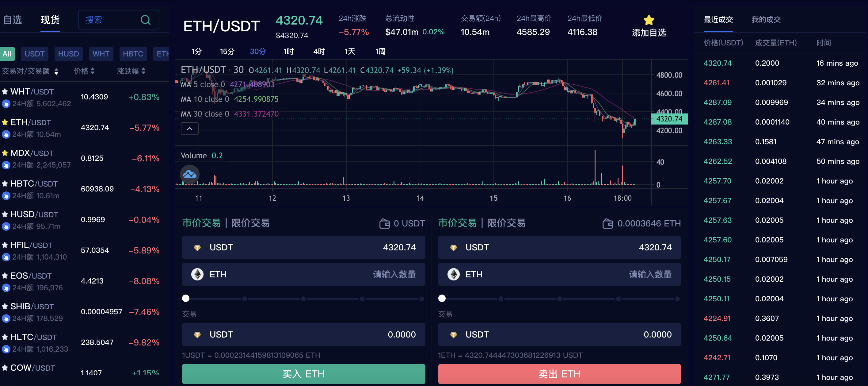Viewport: 868px width, 386px height.
Task: Sort by 价格 column arrows
Action: point(93,71)
